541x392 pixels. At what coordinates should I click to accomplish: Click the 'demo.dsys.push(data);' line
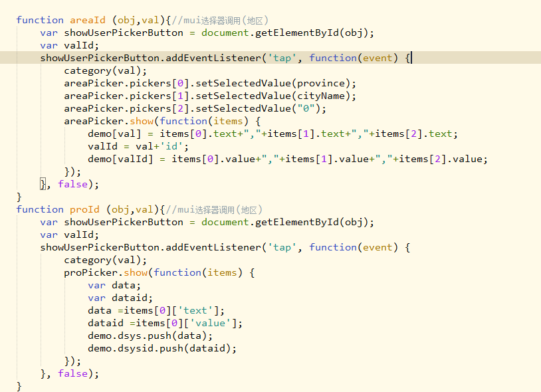coord(150,336)
